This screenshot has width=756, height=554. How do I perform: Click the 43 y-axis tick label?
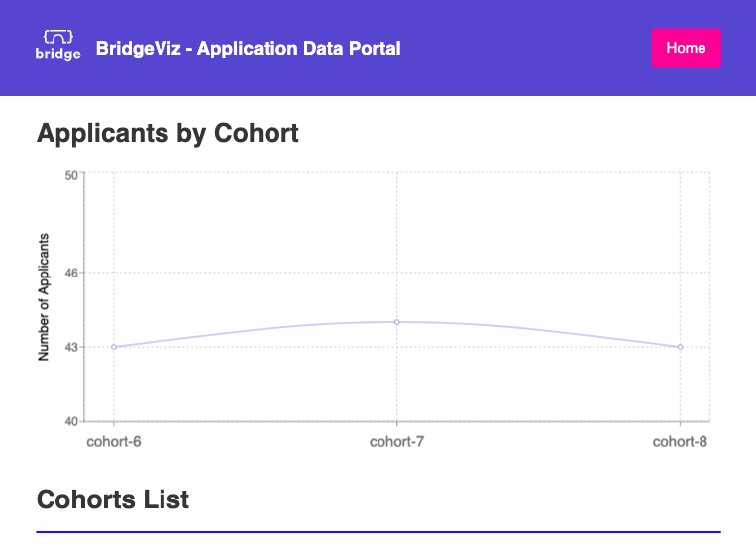coord(71,347)
